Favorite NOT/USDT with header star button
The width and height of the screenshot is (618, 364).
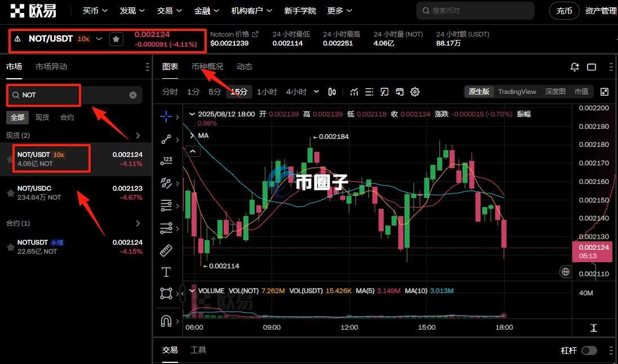coord(116,39)
